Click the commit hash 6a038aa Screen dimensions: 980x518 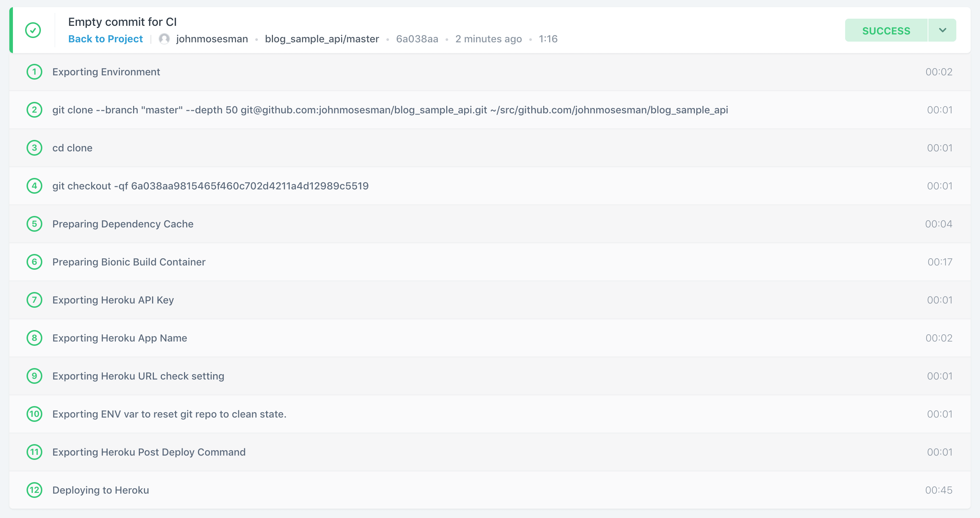(x=417, y=39)
